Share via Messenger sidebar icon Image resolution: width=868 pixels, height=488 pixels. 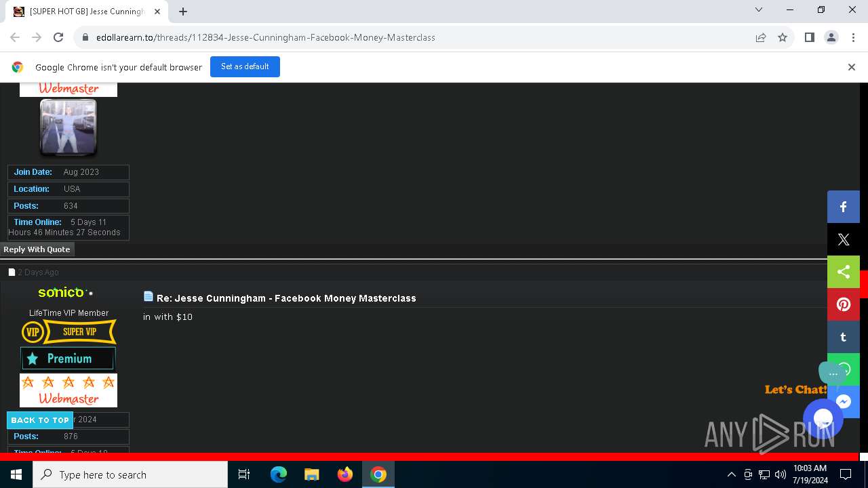pos(844,402)
